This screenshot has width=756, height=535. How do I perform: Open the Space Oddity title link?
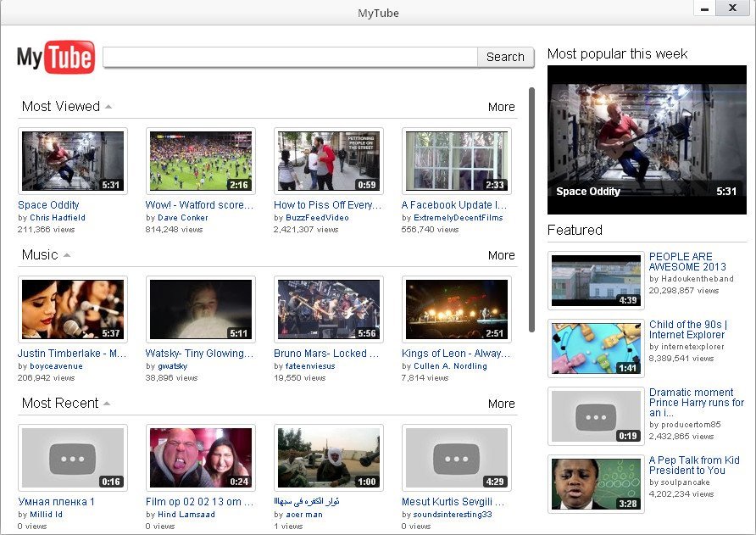(48, 204)
